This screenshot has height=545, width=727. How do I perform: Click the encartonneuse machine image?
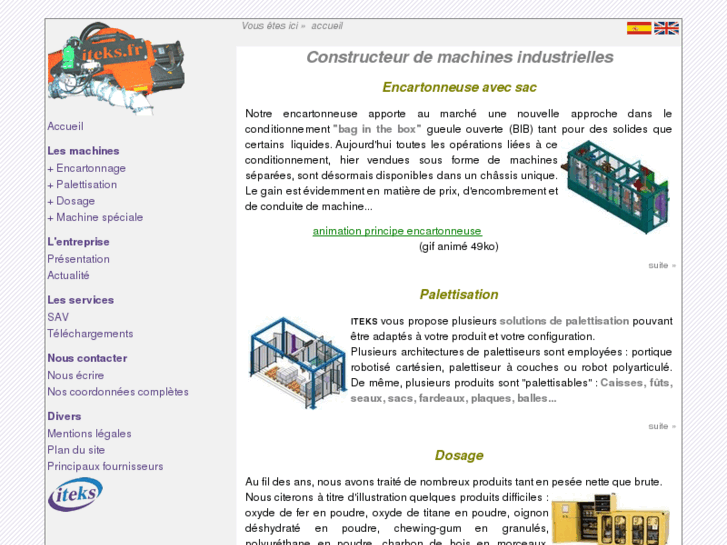coord(616,186)
